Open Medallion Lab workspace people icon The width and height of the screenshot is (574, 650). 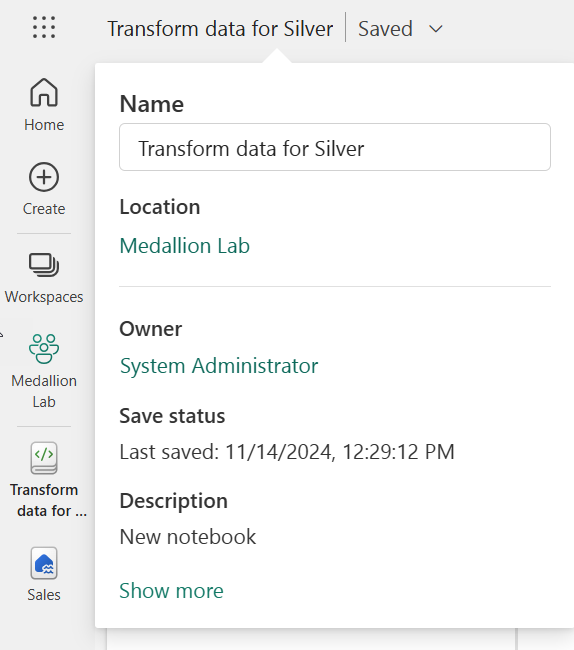tap(44, 349)
